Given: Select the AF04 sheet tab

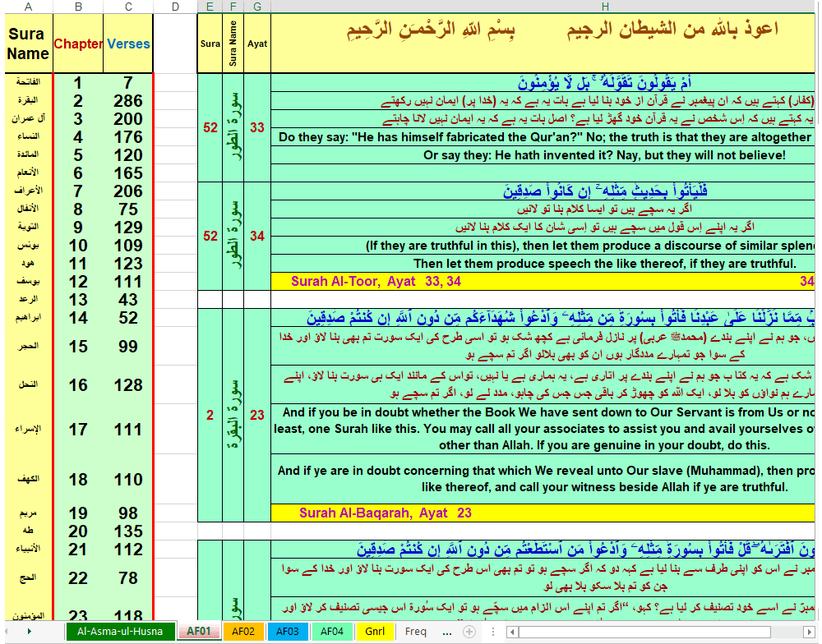Looking at the screenshot, I should [x=330, y=632].
